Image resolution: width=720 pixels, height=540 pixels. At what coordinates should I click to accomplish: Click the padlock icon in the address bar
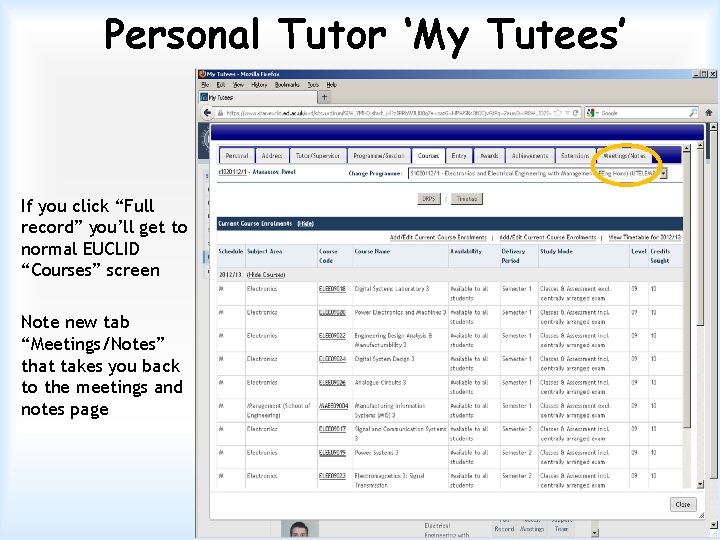(220, 112)
